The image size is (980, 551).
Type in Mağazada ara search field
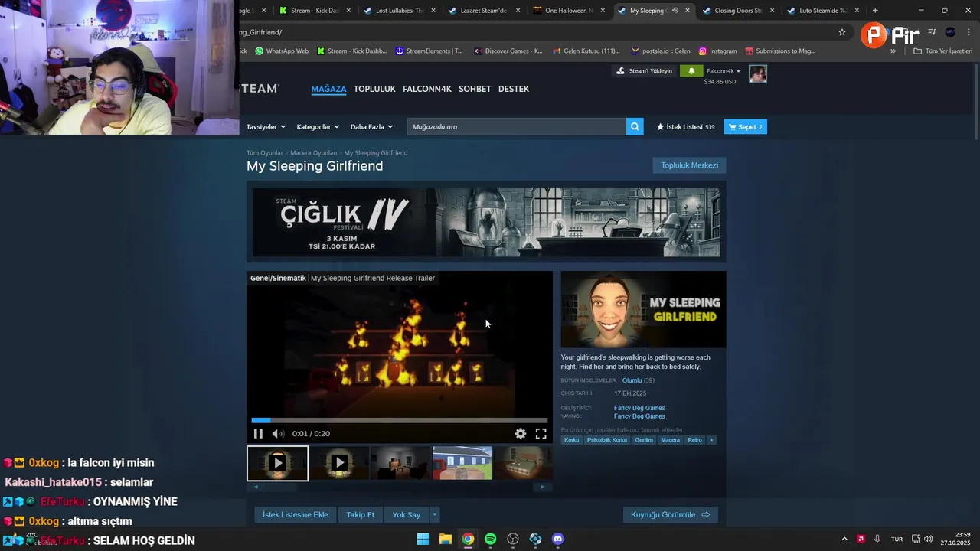[517, 127]
